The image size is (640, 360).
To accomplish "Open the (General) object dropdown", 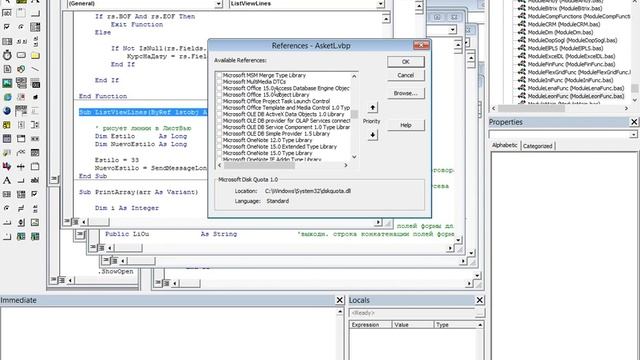I will [218, 4].
